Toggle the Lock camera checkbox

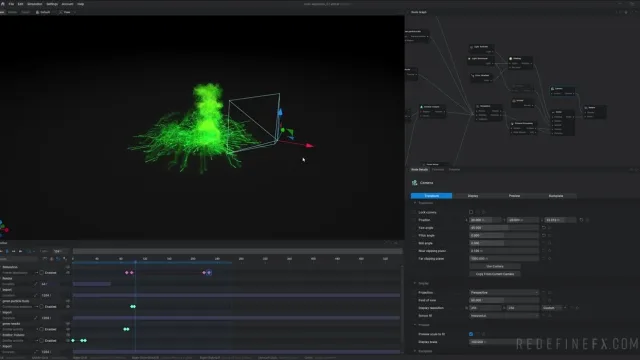tap(471, 212)
